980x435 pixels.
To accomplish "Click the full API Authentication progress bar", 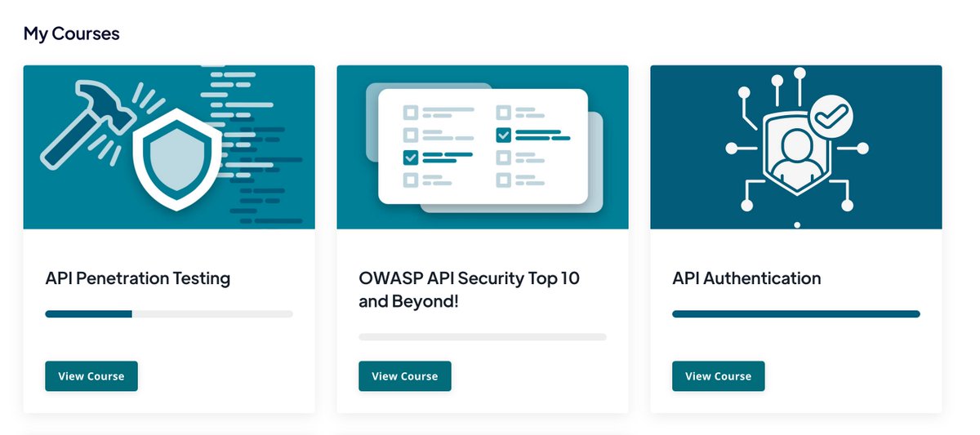I will tap(796, 313).
